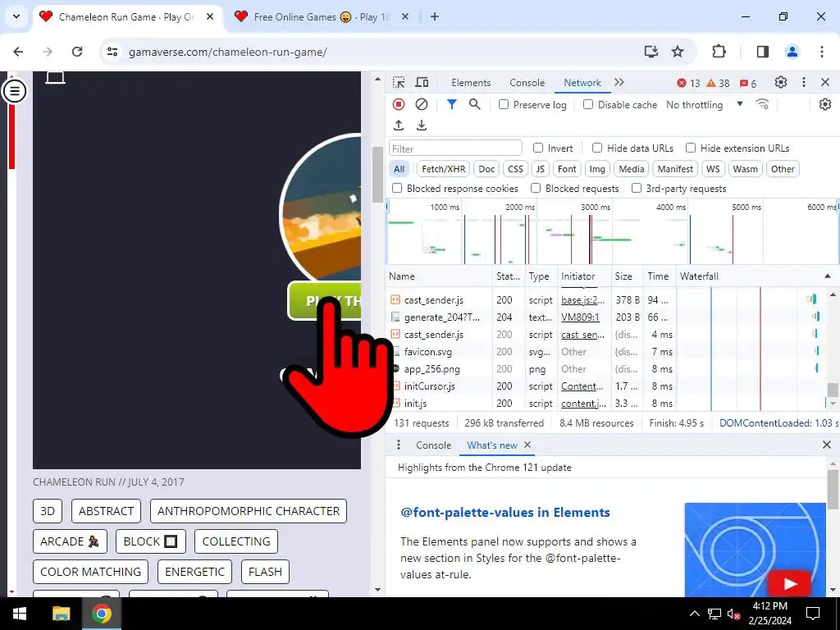
Task: Filter requests by JS type
Action: 540,169
